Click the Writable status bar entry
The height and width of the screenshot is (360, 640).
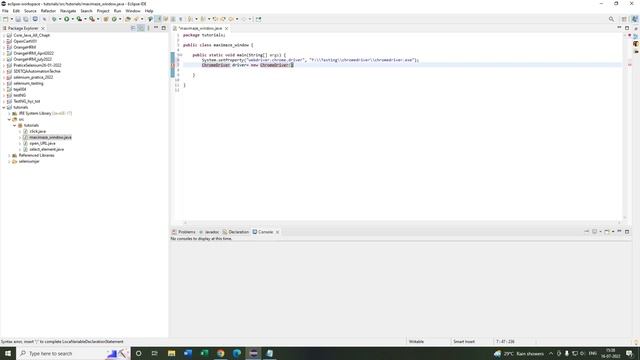[416, 342]
